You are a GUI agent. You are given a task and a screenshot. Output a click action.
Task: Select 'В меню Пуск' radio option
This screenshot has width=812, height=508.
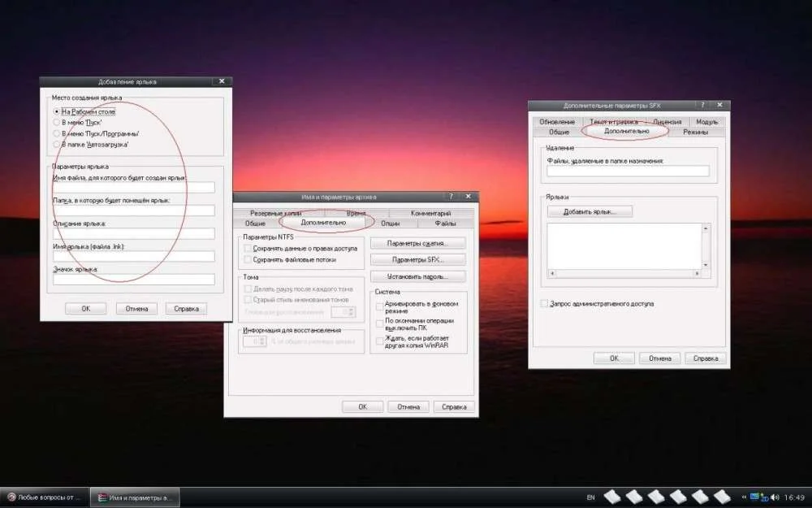56,122
